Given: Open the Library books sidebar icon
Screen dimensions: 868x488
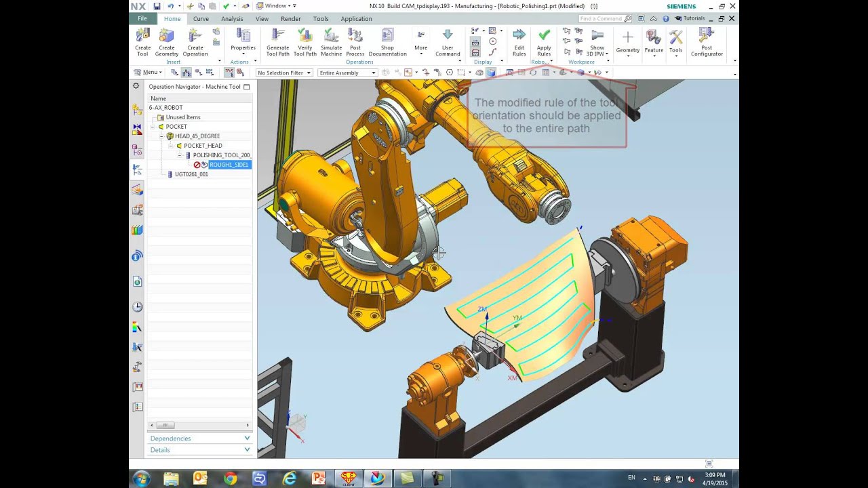Looking at the screenshot, I should click(x=137, y=230).
